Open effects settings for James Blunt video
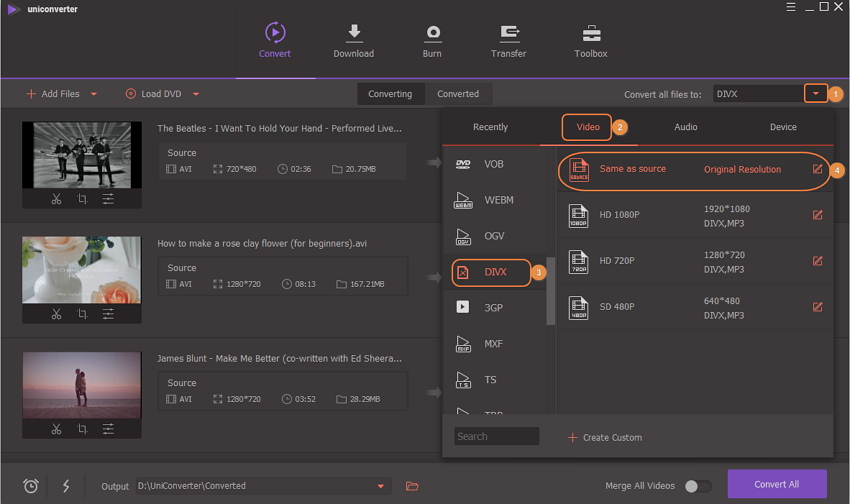The width and height of the screenshot is (850, 504). (108, 429)
